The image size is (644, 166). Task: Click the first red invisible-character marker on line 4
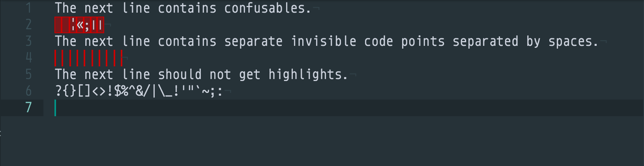(x=55, y=58)
